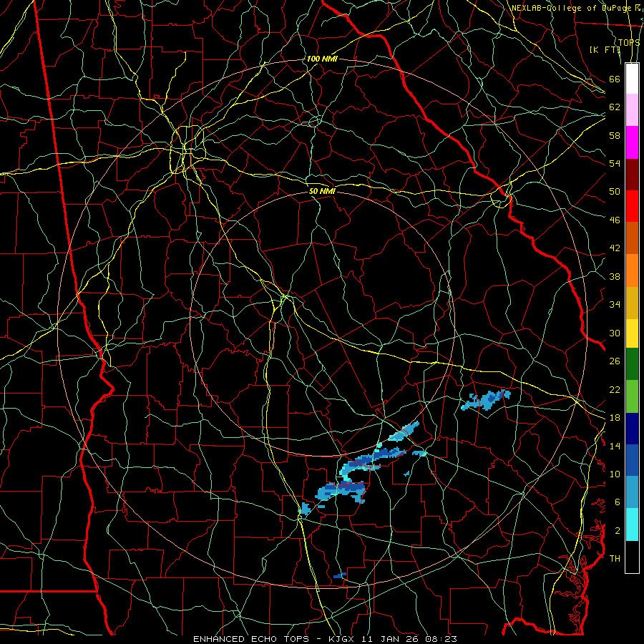Click the '62' legend value
644x644 pixels.
pyautogui.click(x=615, y=107)
